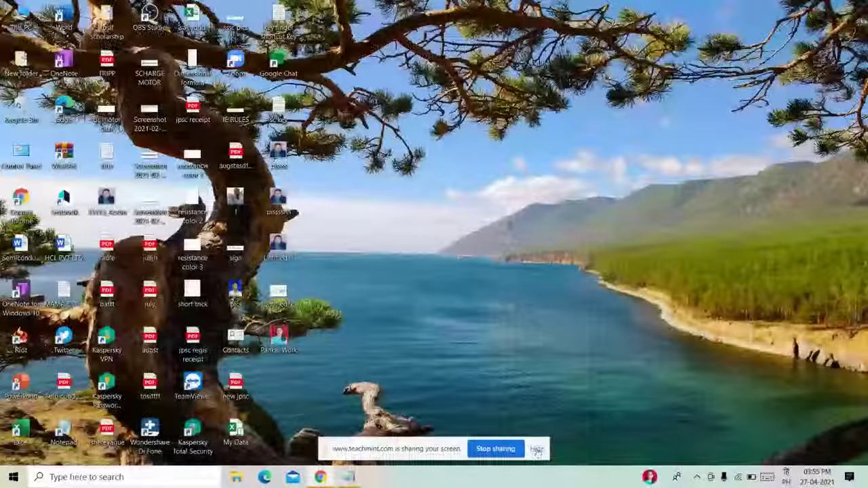Select the New folder desktop icon
This screenshot has height=488, width=868.
pos(21,64)
